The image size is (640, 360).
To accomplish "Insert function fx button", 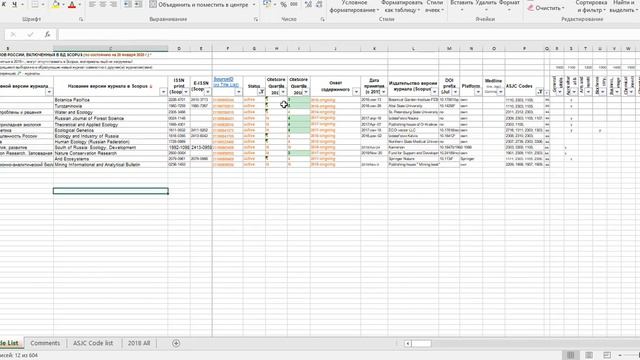I will (47, 35).
